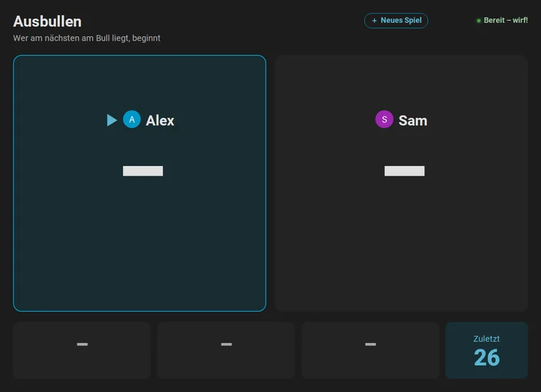Click the name Sam
541x392 pixels.
coord(413,120)
